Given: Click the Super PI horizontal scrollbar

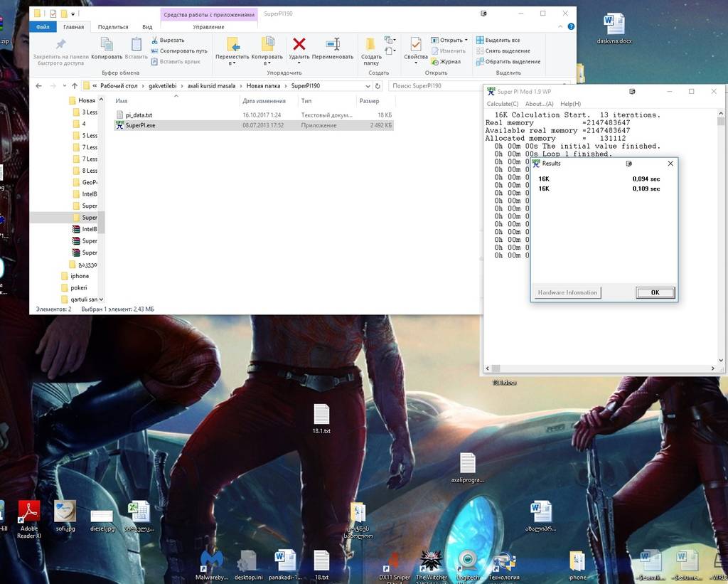Looking at the screenshot, I should [601, 368].
